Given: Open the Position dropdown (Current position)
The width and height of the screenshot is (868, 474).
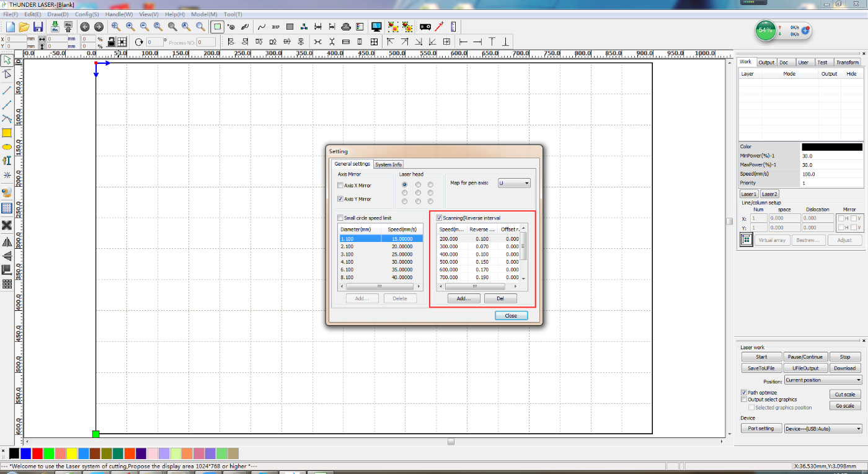Looking at the screenshot, I should click(823, 380).
